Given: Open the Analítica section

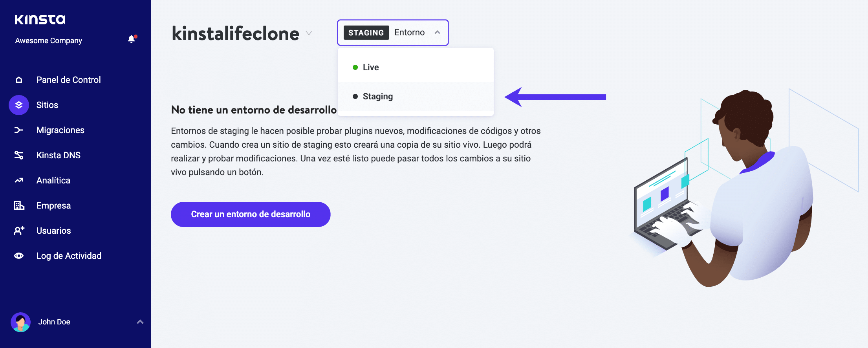Looking at the screenshot, I should tap(53, 181).
